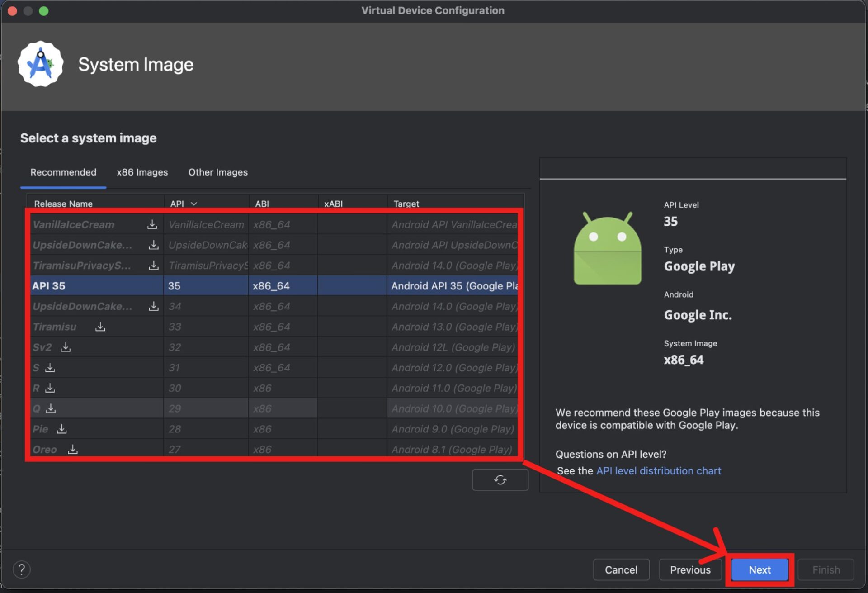Go back with the Previous button
868x593 pixels.
tap(690, 569)
